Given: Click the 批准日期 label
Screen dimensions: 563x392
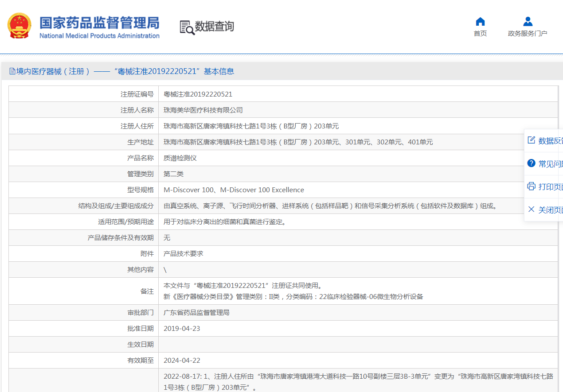Looking at the screenshot, I should coord(141,329).
